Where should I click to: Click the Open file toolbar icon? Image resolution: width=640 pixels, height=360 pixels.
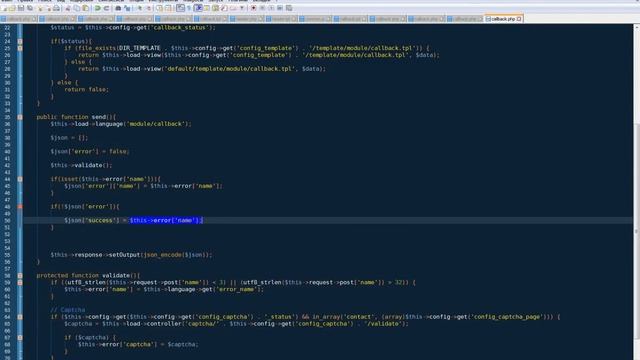[12, 8]
